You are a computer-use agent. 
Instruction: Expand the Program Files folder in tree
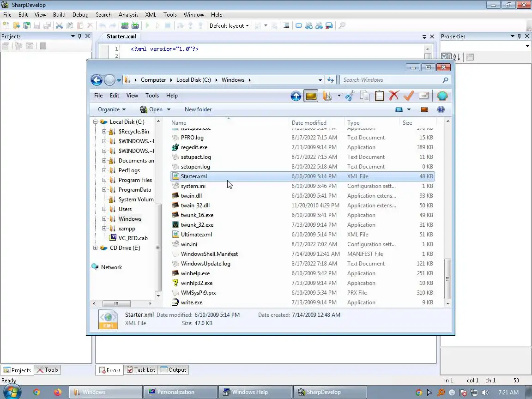[x=104, y=180]
